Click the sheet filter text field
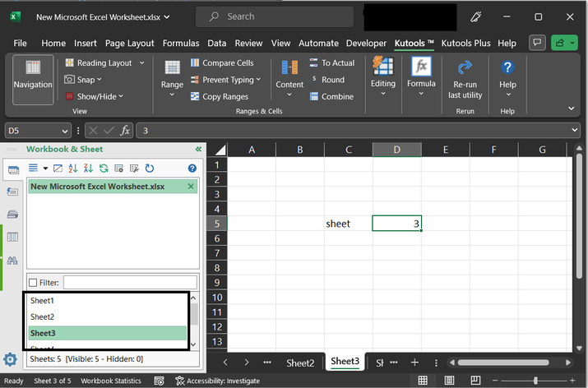This screenshot has height=388, width=588. [130, 283]
